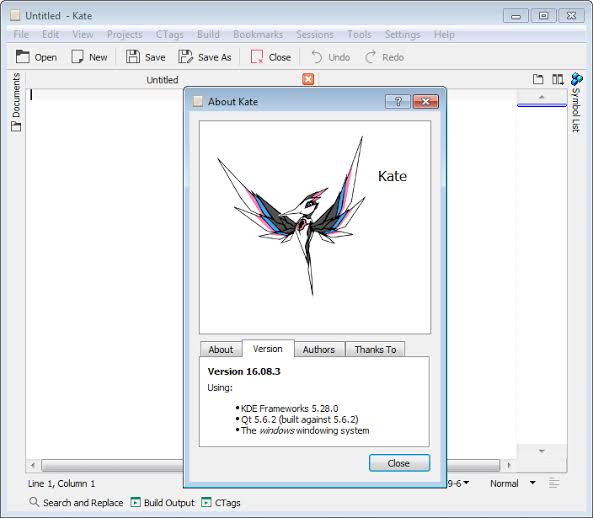Open the Settings menu
This screenshot has width=593, height=518.
[x=402, y=34]
